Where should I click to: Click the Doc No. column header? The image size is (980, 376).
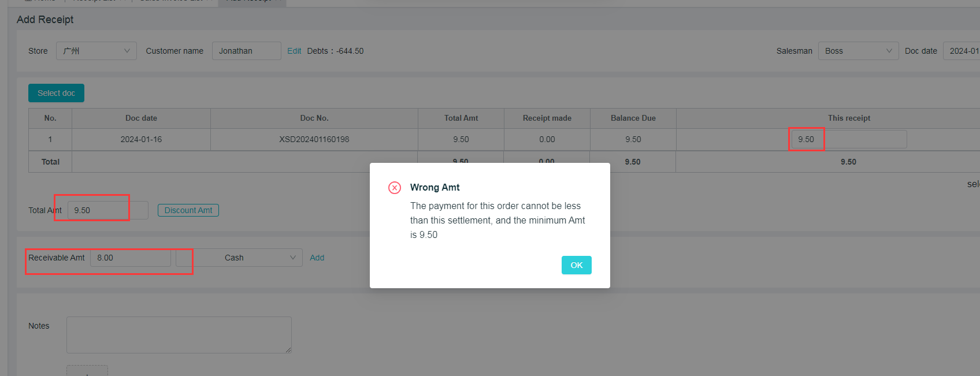point(314,118)
